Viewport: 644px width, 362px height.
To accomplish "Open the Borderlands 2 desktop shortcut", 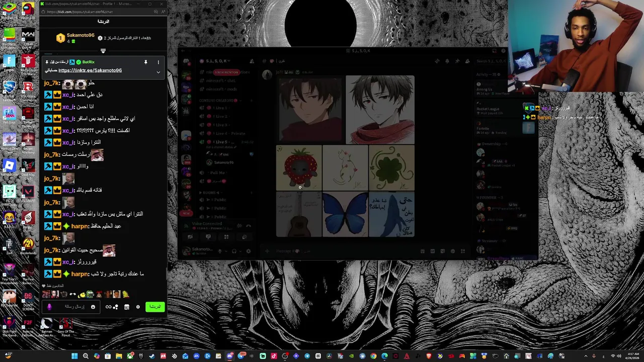I will pos(28,246).
